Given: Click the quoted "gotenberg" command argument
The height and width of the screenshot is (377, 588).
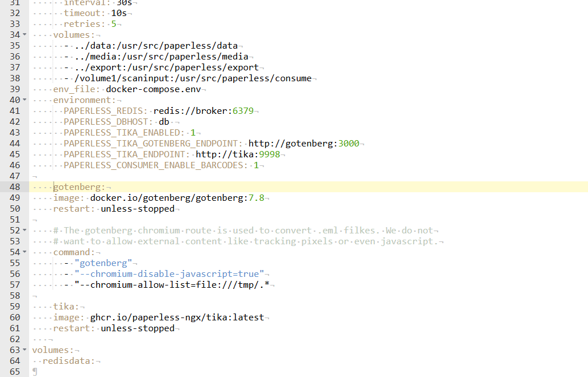Looking at the screenshot, I should pyautogui.click(x=103, y=263).
